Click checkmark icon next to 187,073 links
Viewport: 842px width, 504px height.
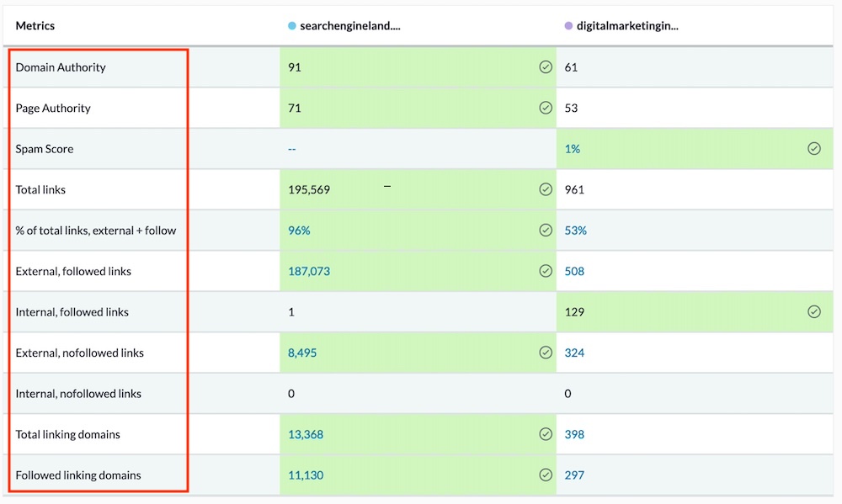click(x=546, y=271)
